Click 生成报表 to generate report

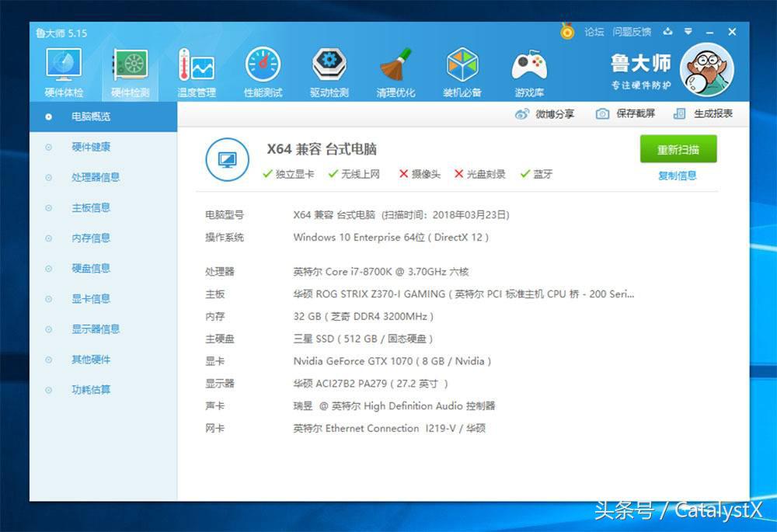[703, 113]
